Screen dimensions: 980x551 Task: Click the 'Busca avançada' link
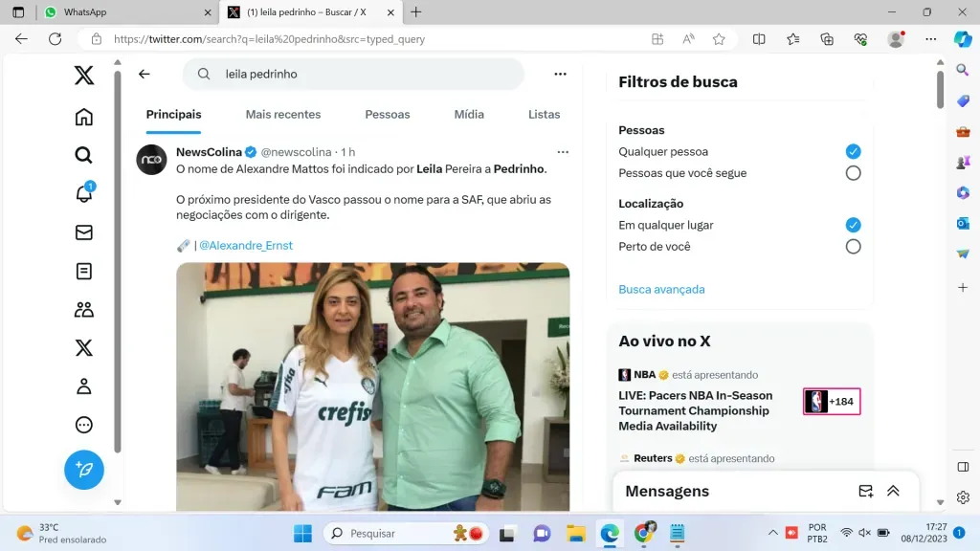661,289
